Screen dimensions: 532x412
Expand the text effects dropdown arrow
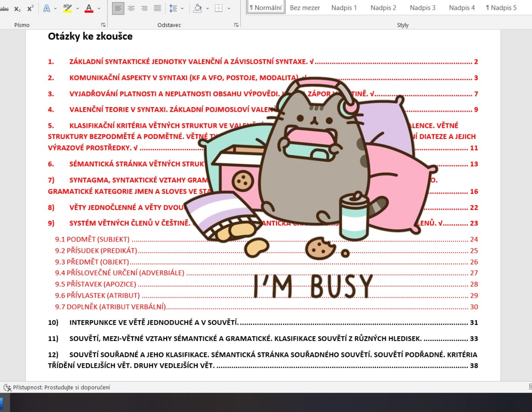55,8
